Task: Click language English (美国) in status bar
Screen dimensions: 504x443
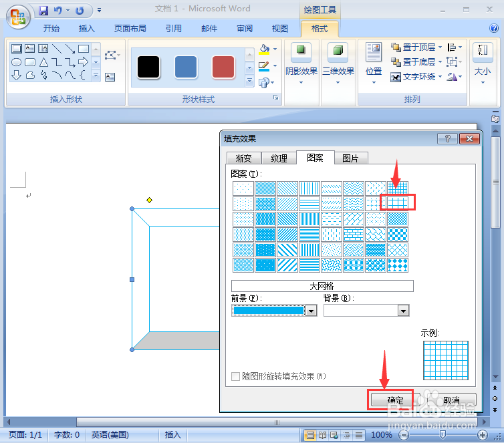Action: [110, 435]
